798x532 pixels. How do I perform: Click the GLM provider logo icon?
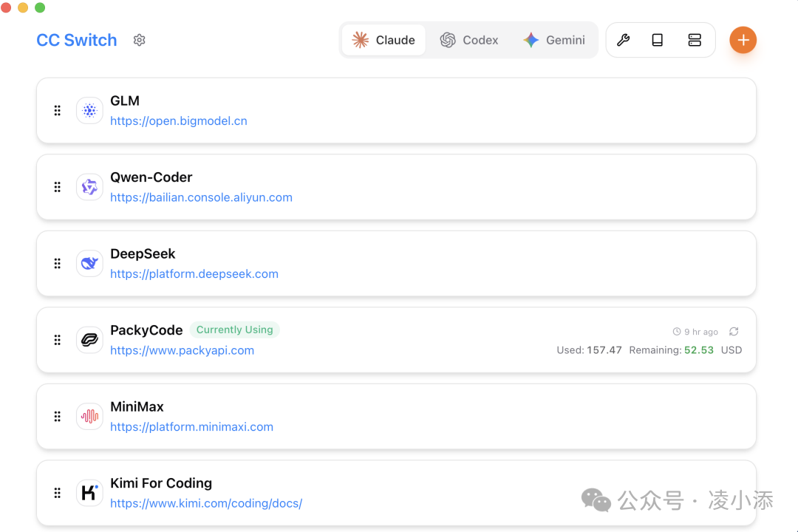89,111
